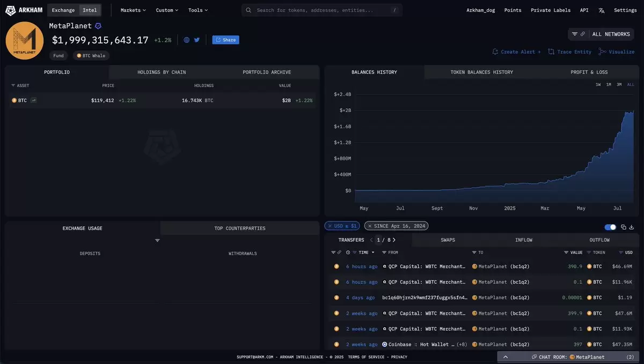Click the language translate icon in header
The width and height of the screenshot is (644, 364).
click(x=602, y=10)
